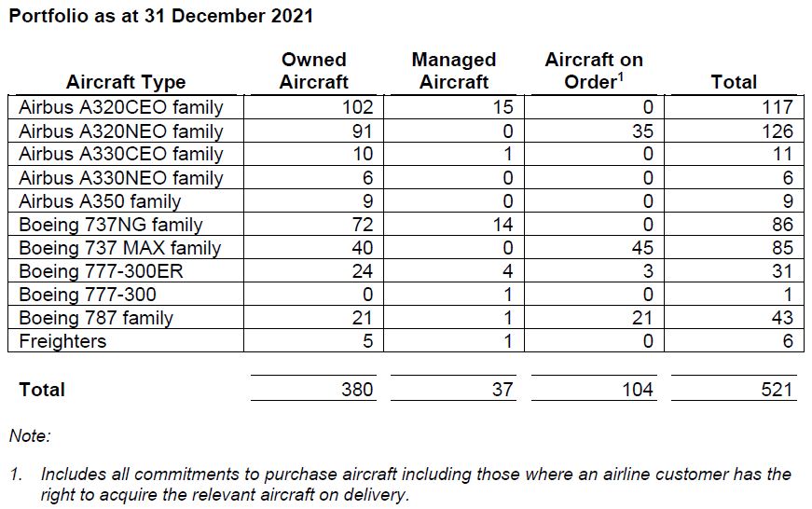Click the total owned aircraft value 380
Screen dimensions: 812x509
point(357,389)
